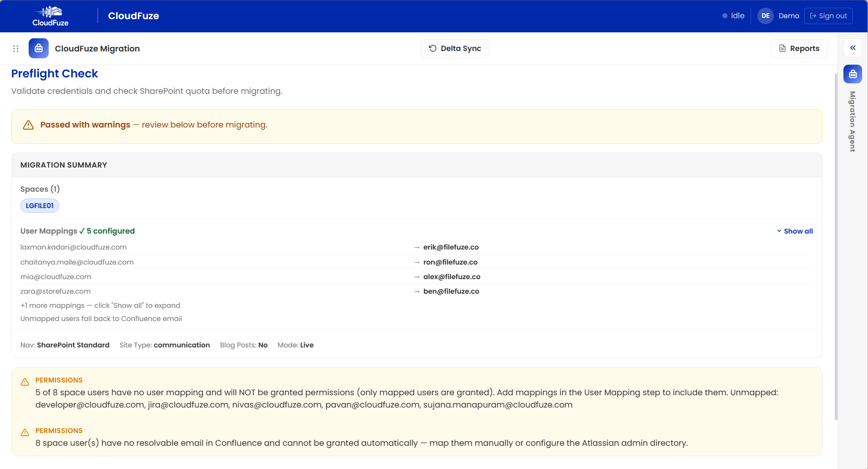The height and width of the screenshot is (469, 868).
Task: Open the Reports page
Action: [x=799, y=48]
